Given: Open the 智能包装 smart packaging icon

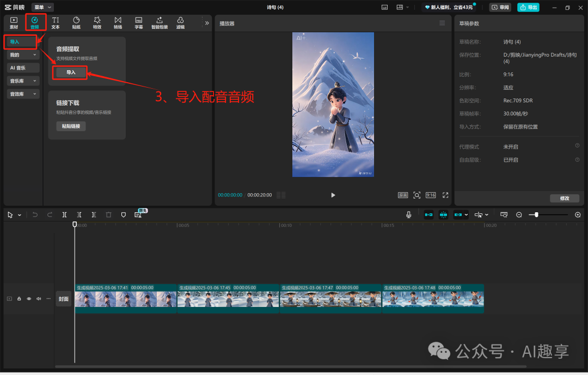Looking at the screenshot, I should 160,22.
